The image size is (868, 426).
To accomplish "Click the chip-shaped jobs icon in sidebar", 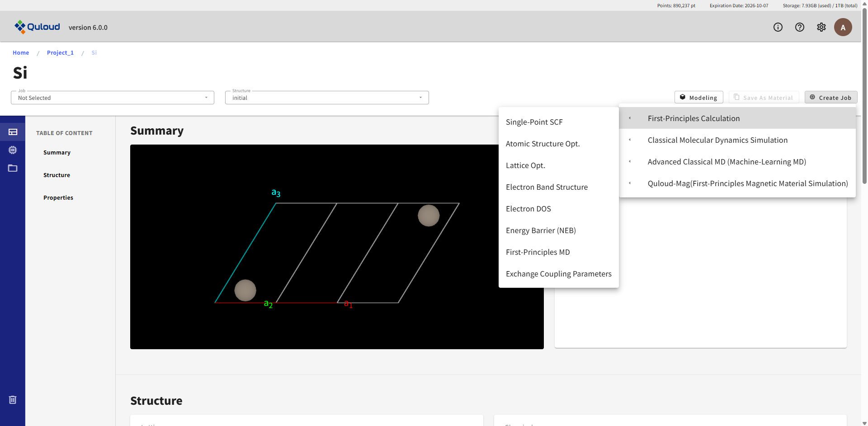I will click(13, 150).
